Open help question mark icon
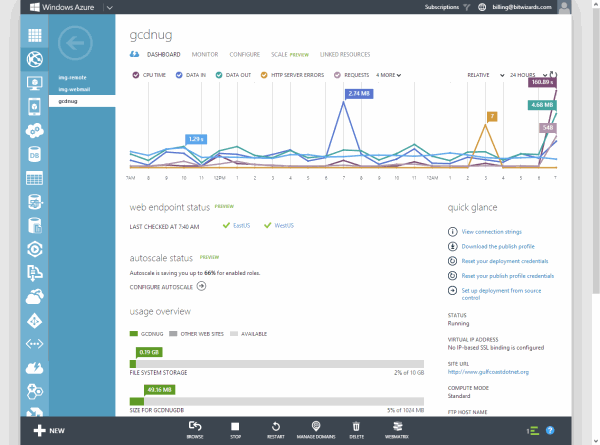The width and height of the screenshot is (600, 445). click(x=550, y=430)
